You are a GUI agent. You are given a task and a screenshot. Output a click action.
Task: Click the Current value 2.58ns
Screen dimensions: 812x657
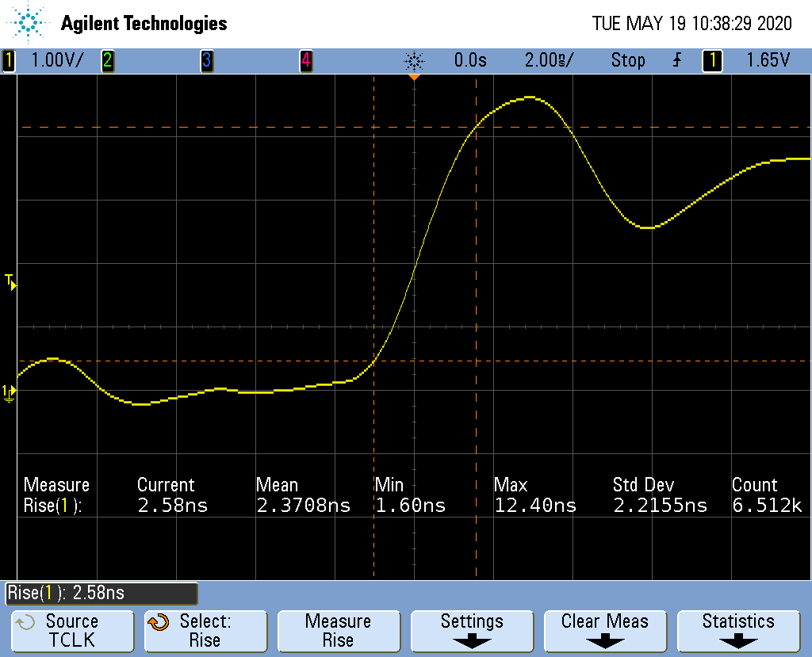tap(172, 506)
